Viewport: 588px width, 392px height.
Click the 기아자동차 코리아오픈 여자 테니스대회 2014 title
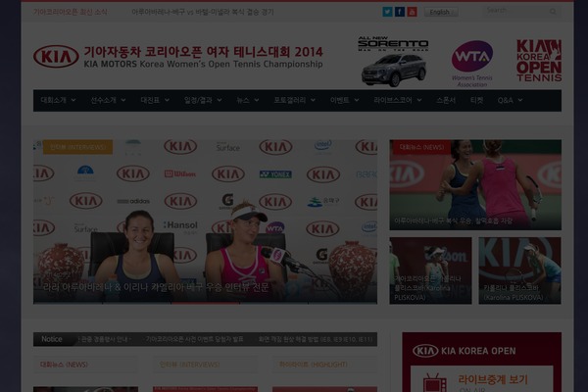coord(203,52)
